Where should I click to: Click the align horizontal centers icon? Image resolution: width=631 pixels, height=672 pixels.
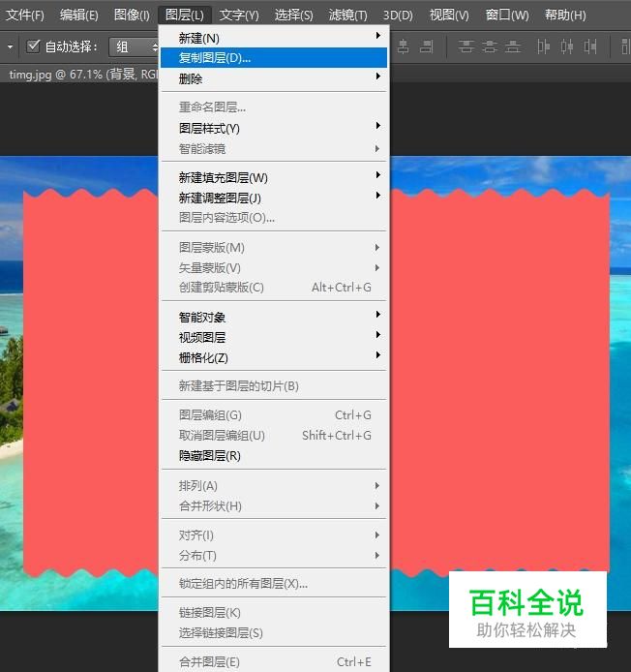(403, 46)
